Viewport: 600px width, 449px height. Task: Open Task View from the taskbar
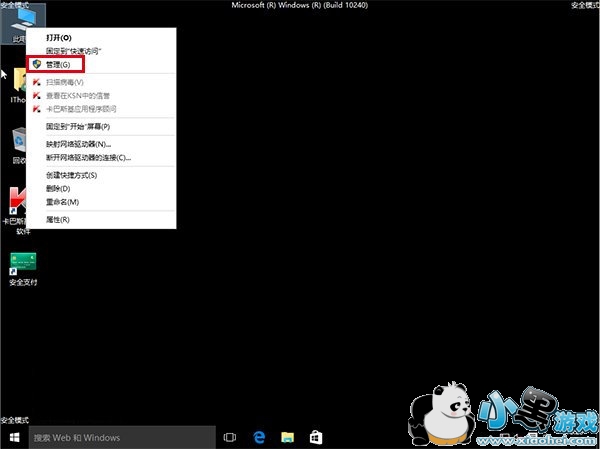point(230,437)
